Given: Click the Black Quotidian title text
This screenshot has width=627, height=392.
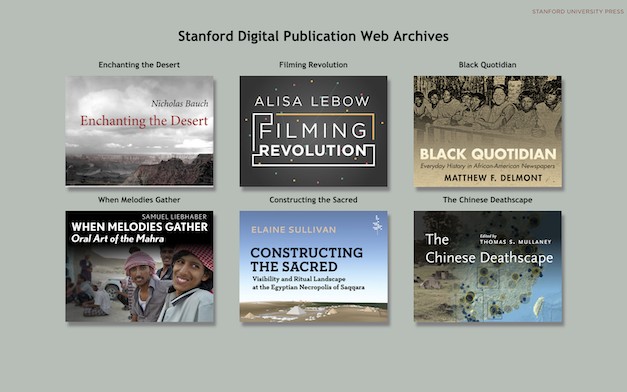Looking at the screenshot, I should 487,65.
